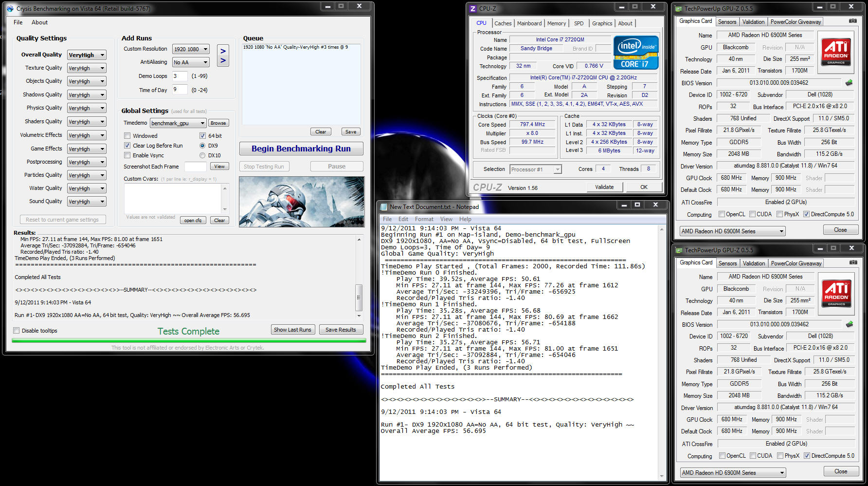Open Notepad Format menu
Image resolution: width=868 pixels, height=486 pixels.
click(424, 219)
